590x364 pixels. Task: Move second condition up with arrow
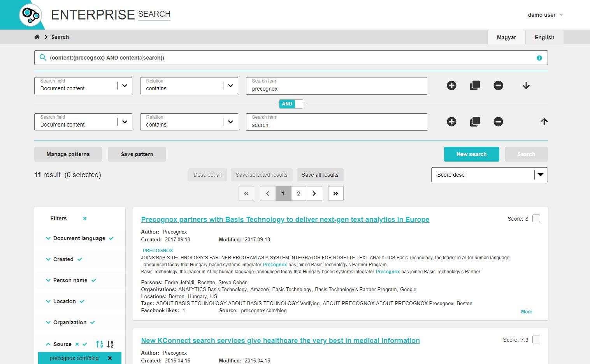coord(544,122)
